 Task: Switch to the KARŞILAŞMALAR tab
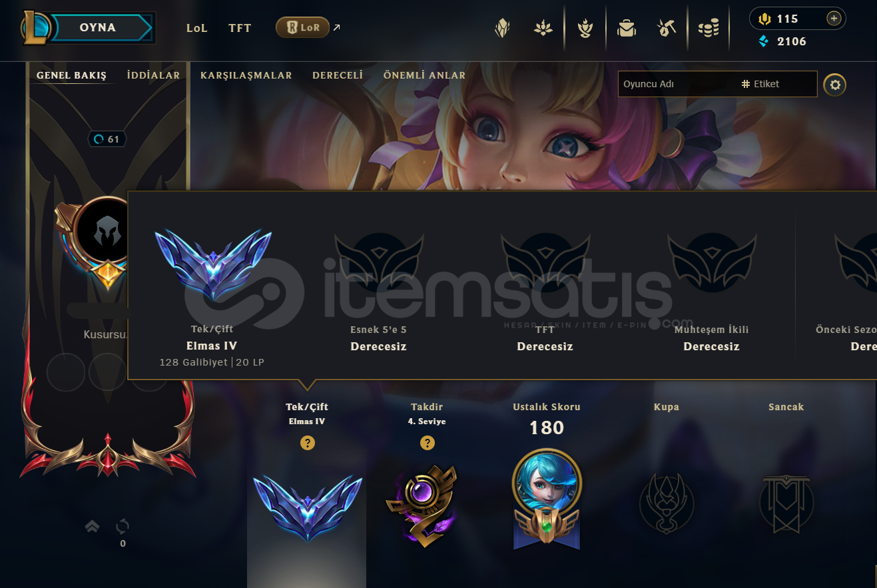(246, 75)
